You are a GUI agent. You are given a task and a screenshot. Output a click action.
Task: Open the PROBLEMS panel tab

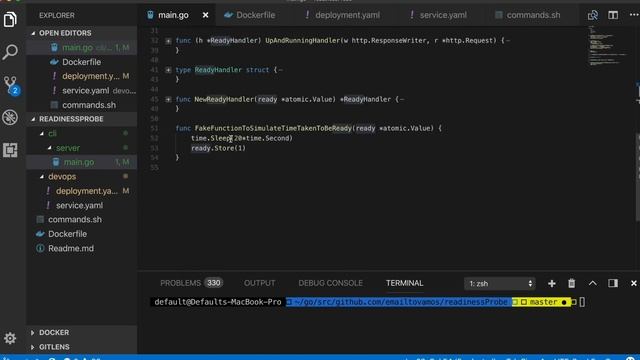180,283
